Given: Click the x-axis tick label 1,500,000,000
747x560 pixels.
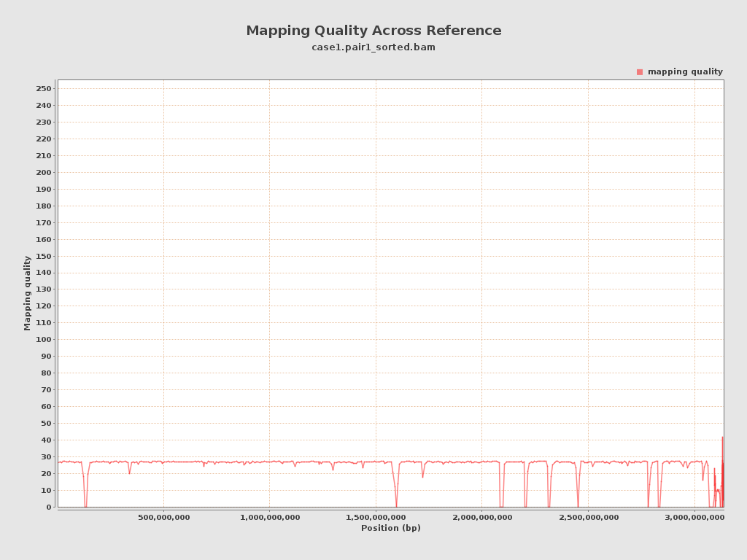Looking at the screenshot, I should click(376, 517).
